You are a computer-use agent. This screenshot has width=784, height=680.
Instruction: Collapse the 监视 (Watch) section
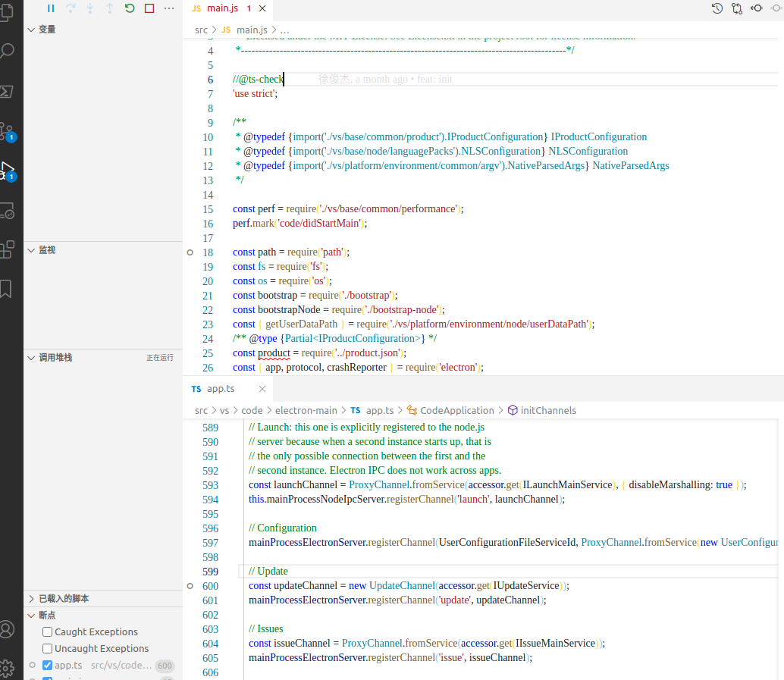31,250
